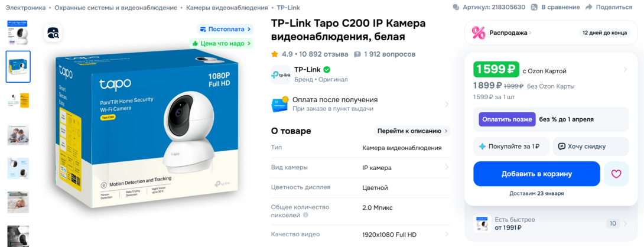Screen dimensions: 644x247
Task: Expand Качество видео characteristic chevron
Action: [447, 234]
